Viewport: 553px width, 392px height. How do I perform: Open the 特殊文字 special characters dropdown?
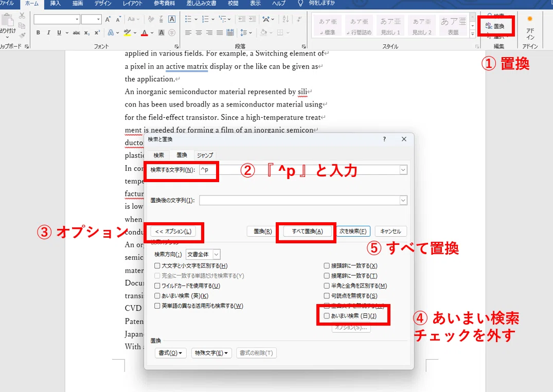click(x=211, y=353)
